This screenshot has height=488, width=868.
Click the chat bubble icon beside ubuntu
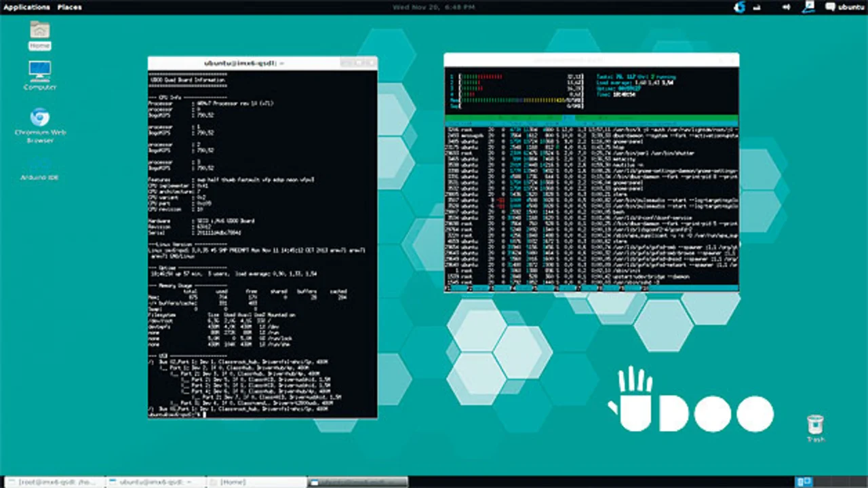pyautogui.click(x=830, y=7)
